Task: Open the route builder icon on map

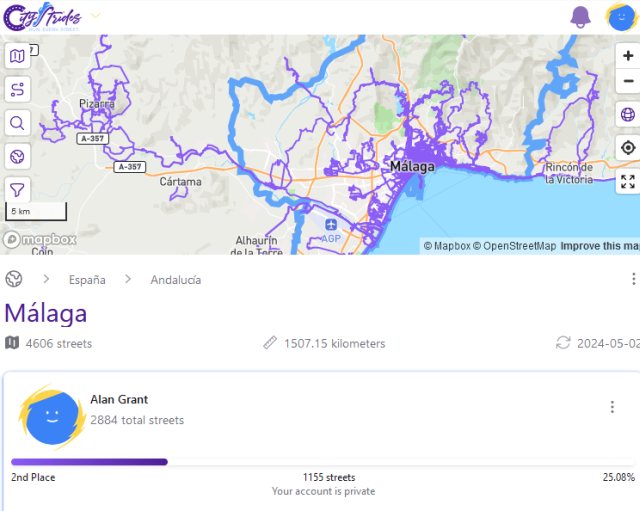Action: [x=17, y=89]
